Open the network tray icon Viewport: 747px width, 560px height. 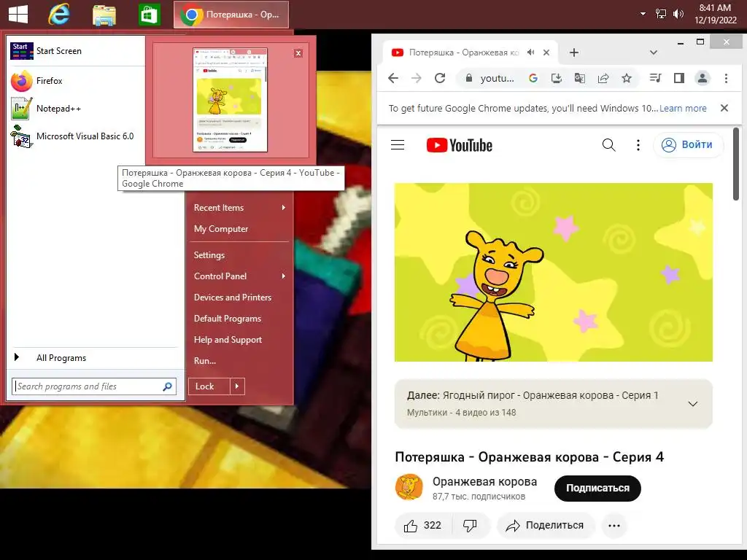(661, 14)
